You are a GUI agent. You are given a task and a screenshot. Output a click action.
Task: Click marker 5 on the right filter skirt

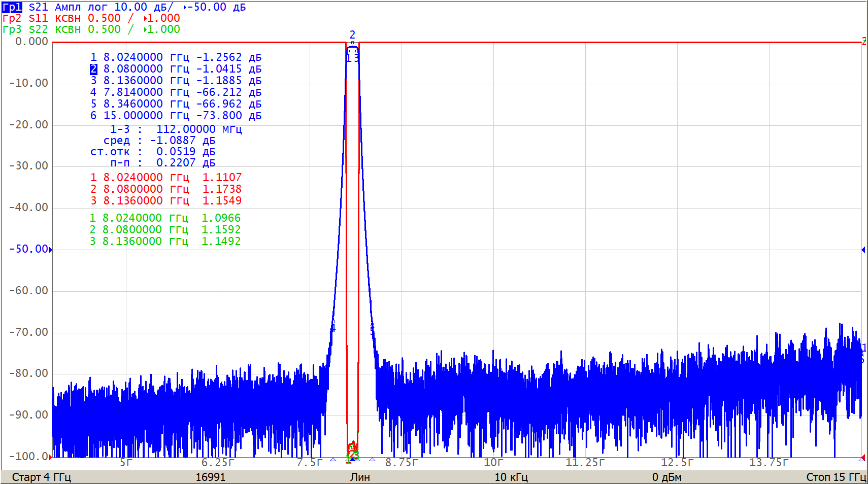[372, 326]
